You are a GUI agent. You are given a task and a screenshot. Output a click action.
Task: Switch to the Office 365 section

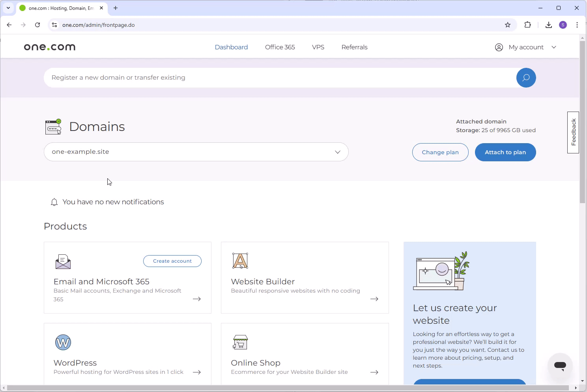(280, 47)
